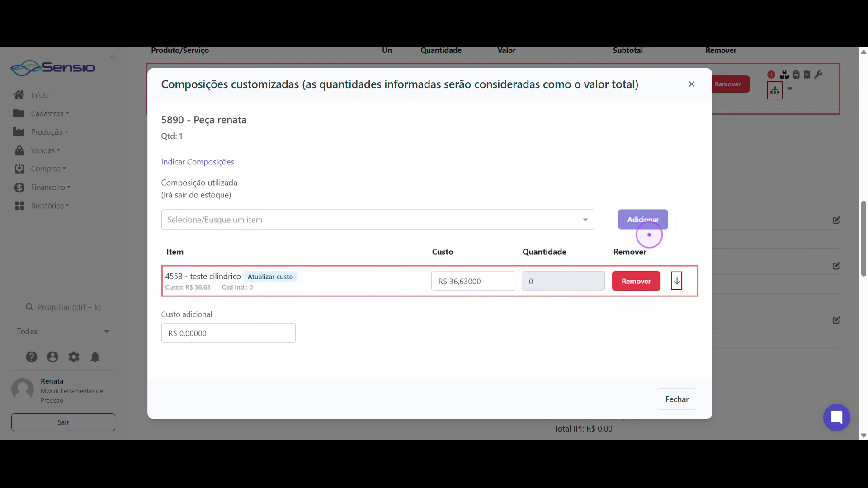
Task: Click the 'Composição utilizada' label
Action: point(199,183)
